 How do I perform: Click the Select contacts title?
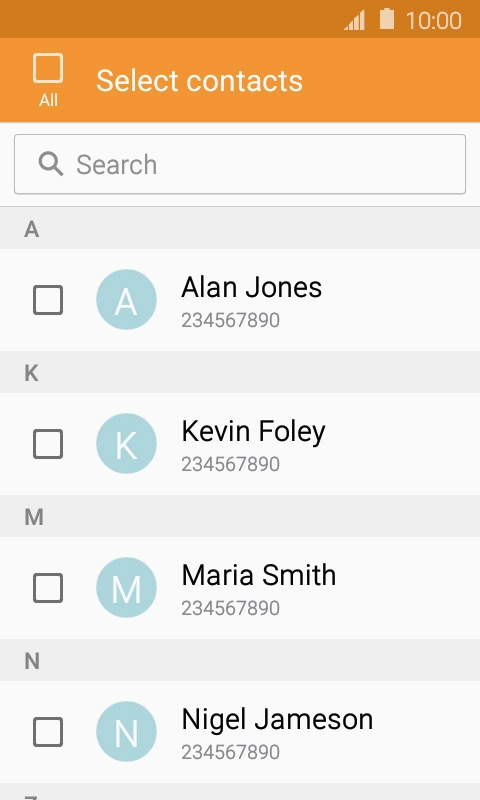click(x=199, y=81)
